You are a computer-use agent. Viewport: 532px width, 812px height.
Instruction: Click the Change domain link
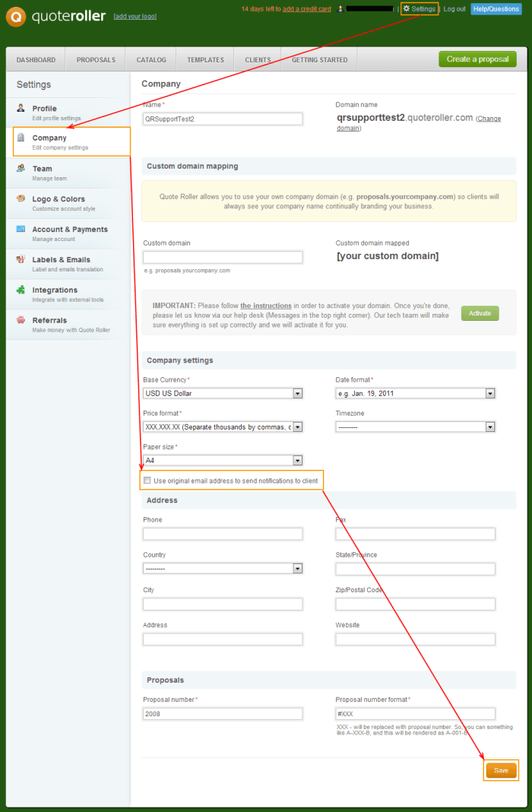489,119
